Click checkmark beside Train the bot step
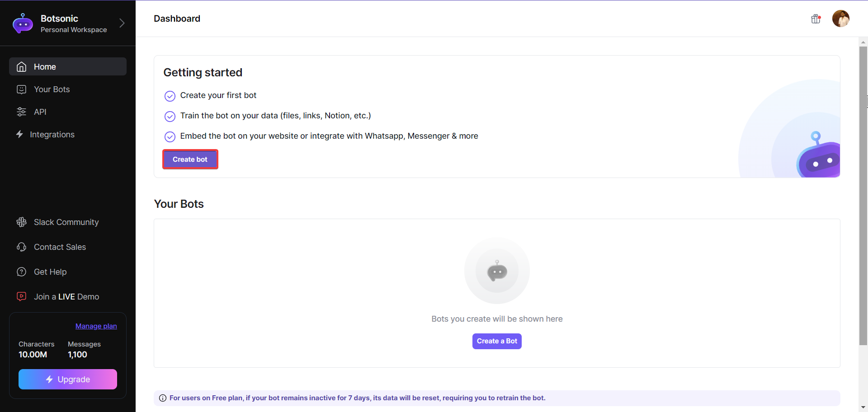 [x=170, y=117]
